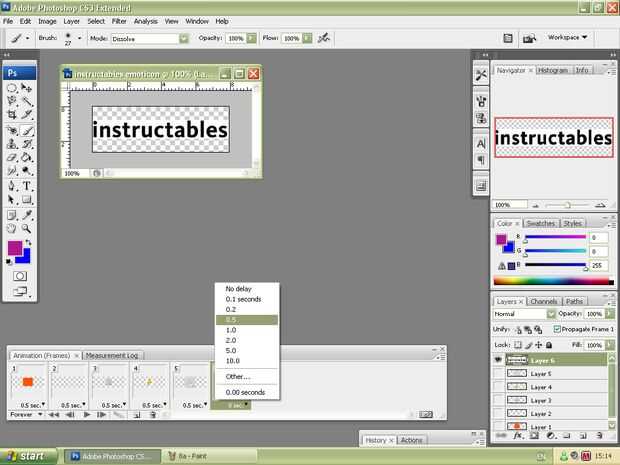Switch to the Measurement Log tab
The height and width of the screenshot is (465, 620).
click(112, 355)
